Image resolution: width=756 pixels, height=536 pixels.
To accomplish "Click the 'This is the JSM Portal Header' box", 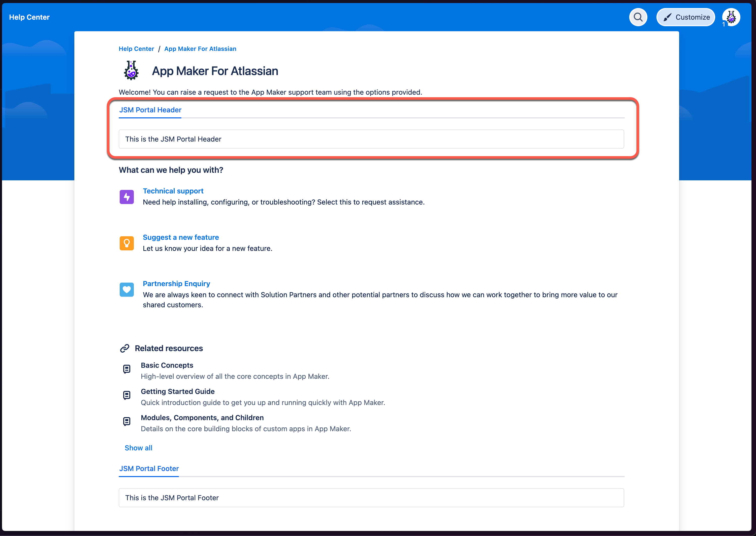I will [371, 139].
